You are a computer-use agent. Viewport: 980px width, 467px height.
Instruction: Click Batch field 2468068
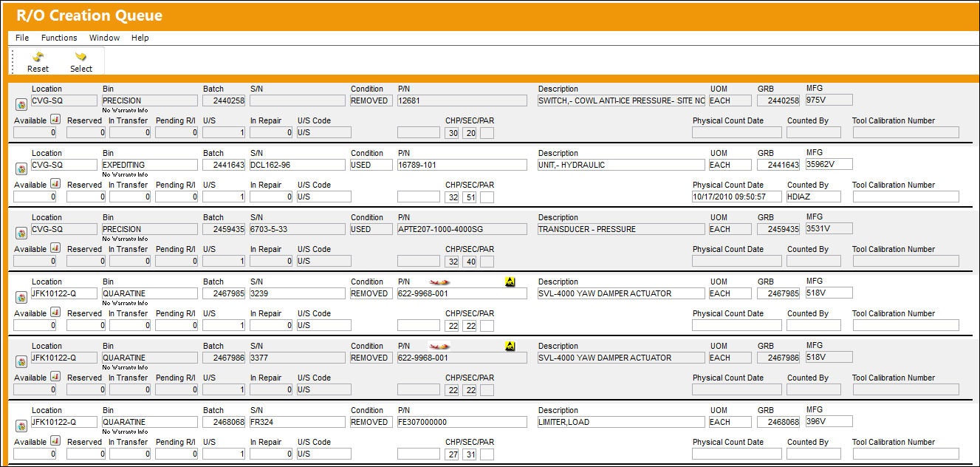pos(224,422)
